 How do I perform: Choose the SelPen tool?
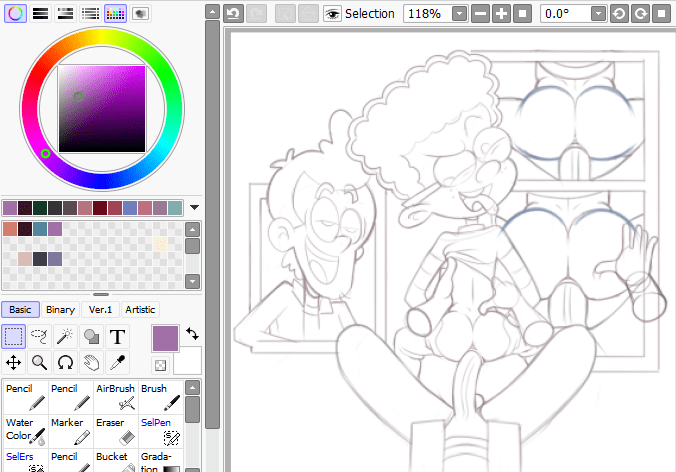(161, 431)
